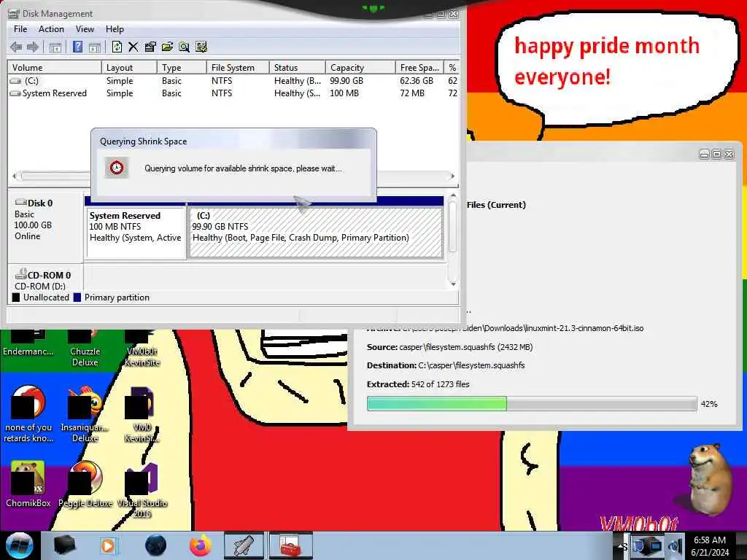Click the Forward arrow in Disk Management toolbar
This screenshot has width=747, height=560.
click(33, 47)
